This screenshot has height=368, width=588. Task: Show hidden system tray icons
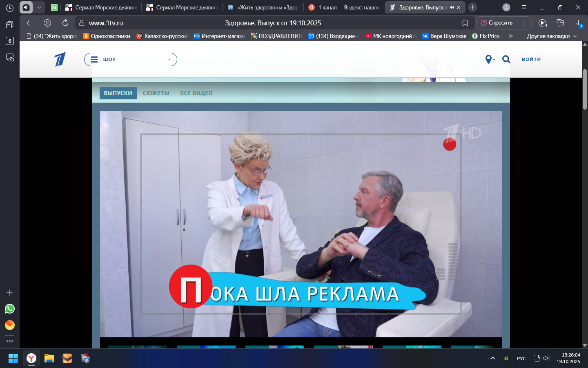point(493,359)
